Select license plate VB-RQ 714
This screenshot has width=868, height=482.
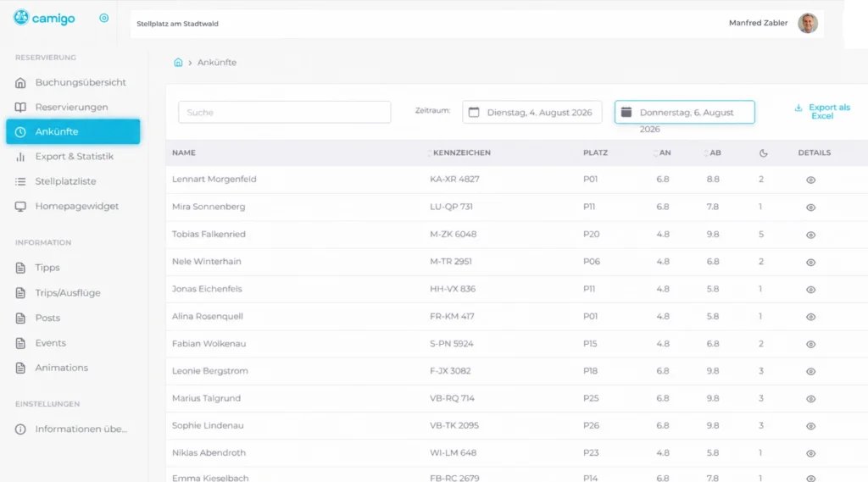click(x=452, y=398)
